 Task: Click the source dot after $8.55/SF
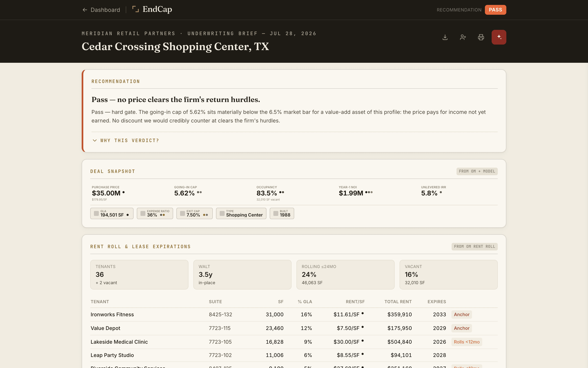tap(363, 354)
